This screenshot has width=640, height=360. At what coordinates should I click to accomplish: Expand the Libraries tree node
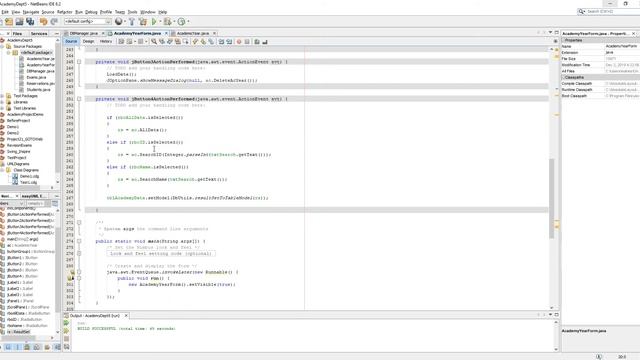pos(2,102)
